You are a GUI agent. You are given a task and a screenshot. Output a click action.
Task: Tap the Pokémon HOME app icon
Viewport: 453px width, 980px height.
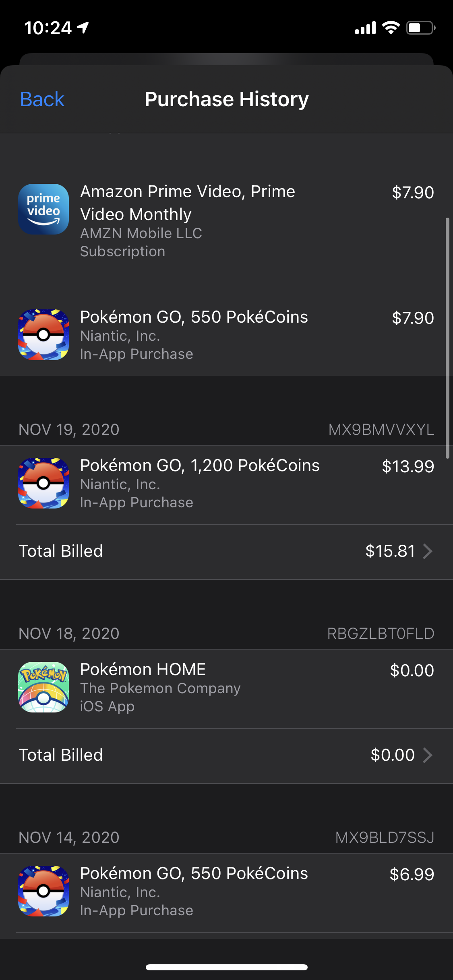coord(43,687)
